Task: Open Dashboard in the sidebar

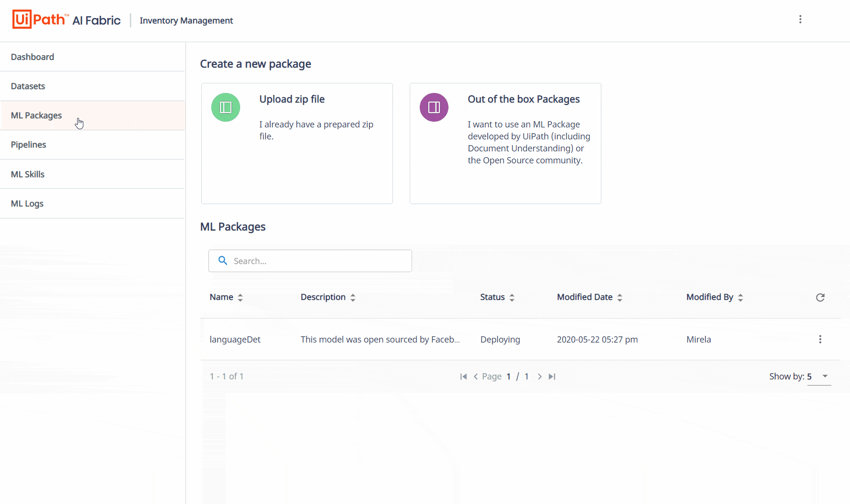Action: click(x=93, y=57)
